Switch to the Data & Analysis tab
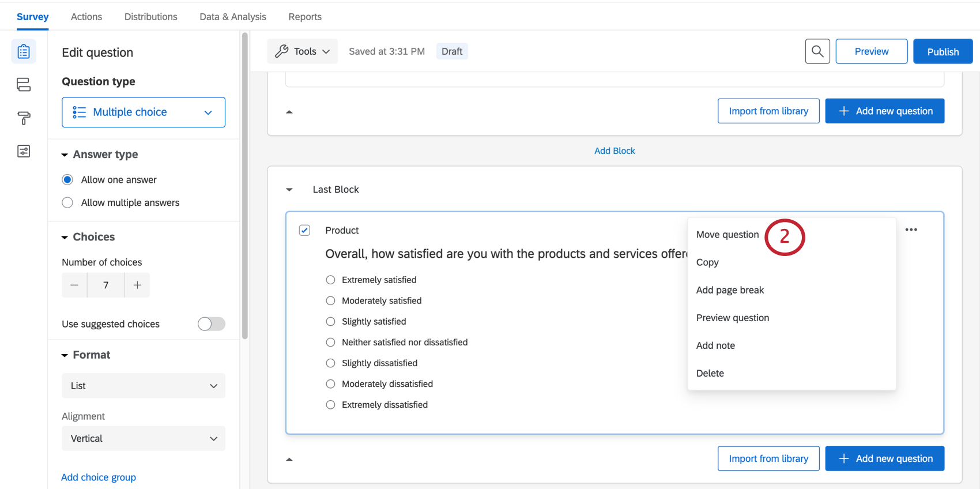Image resolution: width=980 pixels, height=489 pixels. 233,17
